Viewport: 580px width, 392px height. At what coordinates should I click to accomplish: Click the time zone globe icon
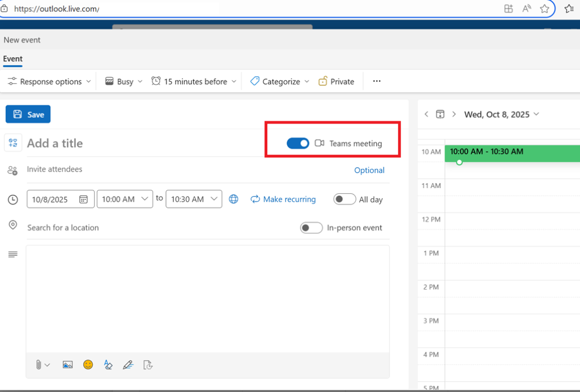(x=233, y=199)
